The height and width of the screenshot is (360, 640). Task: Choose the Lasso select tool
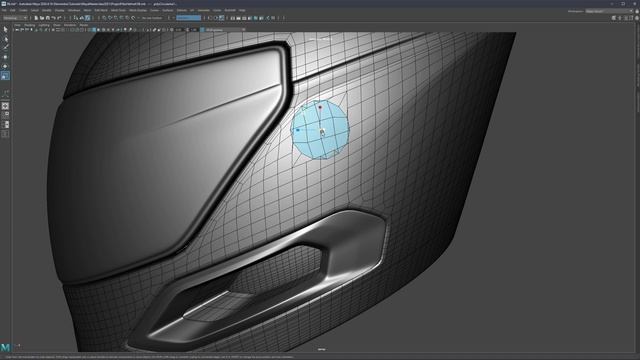5,39
